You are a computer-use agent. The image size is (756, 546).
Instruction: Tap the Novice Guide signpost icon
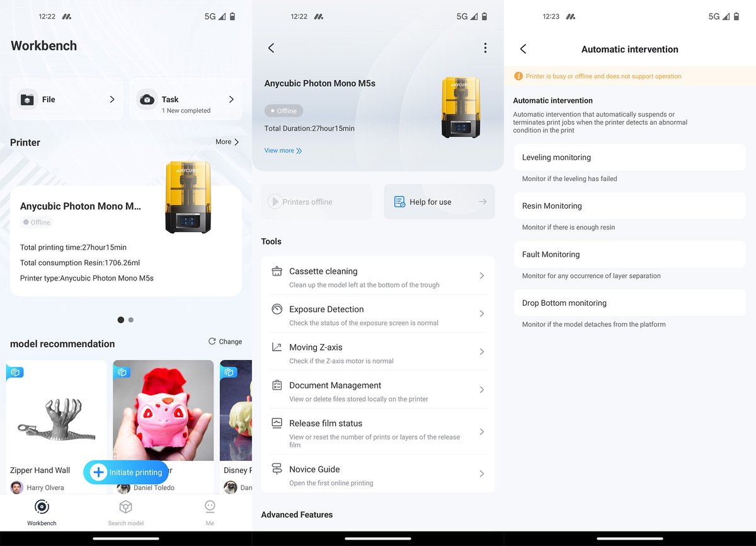(x=277, y=469)
